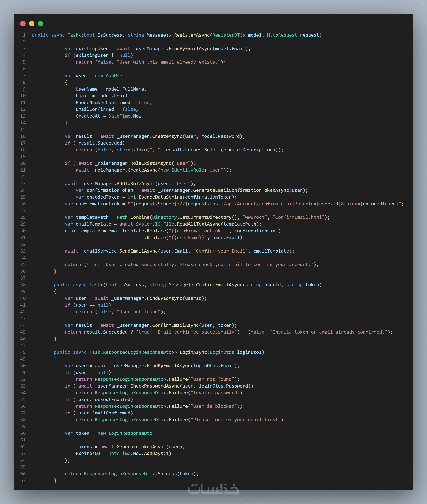Click line number 38 in gutter
The image size is (427, 504).
pyautogui.click(x=23, y=285)
